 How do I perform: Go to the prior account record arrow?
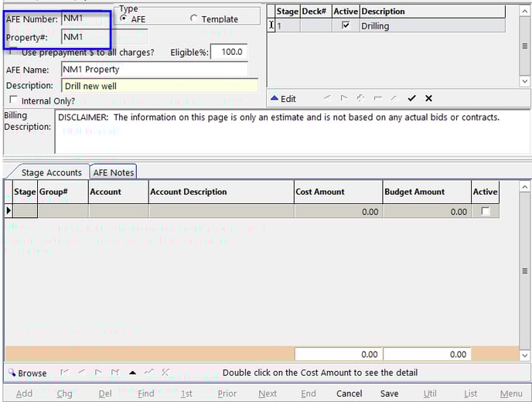pos(81,373)
